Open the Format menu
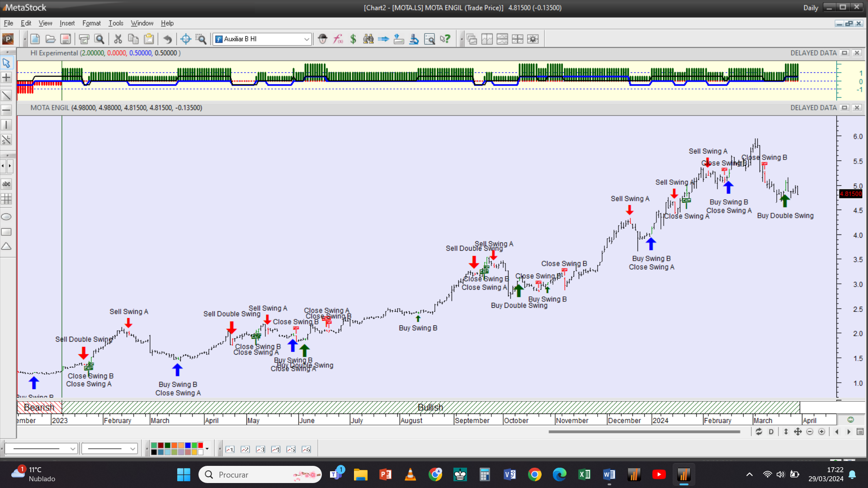Viewport: 868px width, 488px height. [91, 23]
